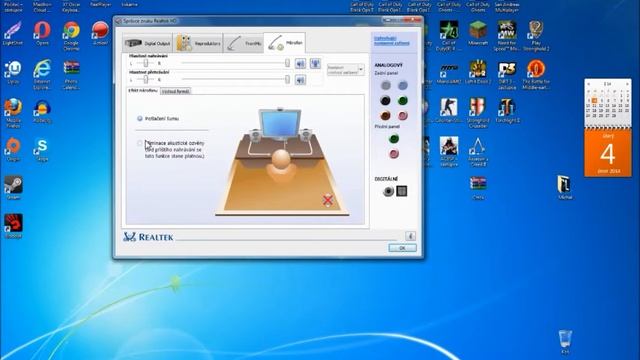Go to next month in calendar gadget
The width and height of the screenshot is (640, 360).
[627, 84]
